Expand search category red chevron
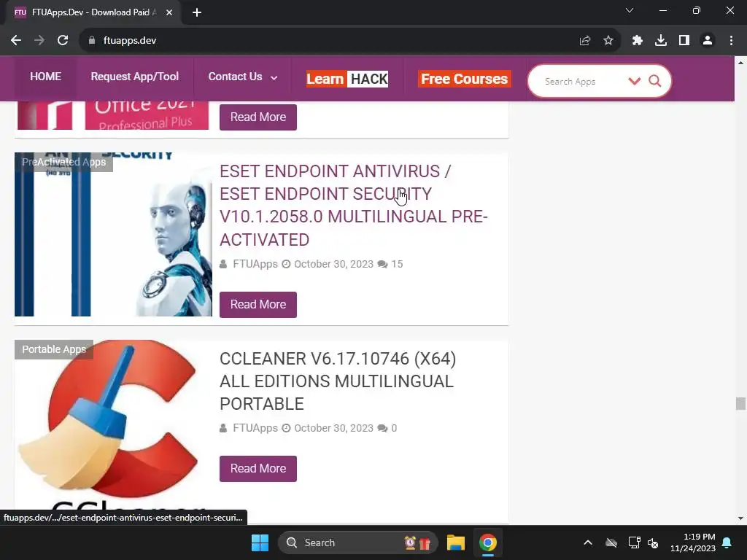This screenshot has height=560, width=747. [634, 81]
